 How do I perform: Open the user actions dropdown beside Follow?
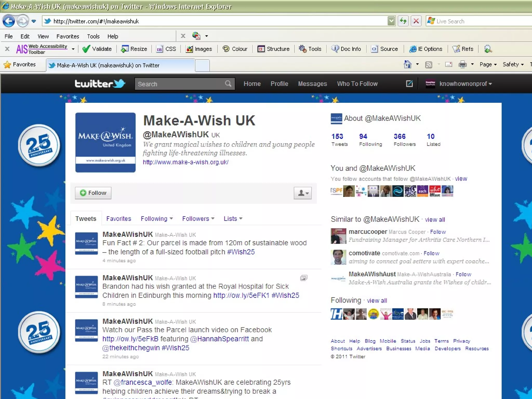tap(303, 193)
